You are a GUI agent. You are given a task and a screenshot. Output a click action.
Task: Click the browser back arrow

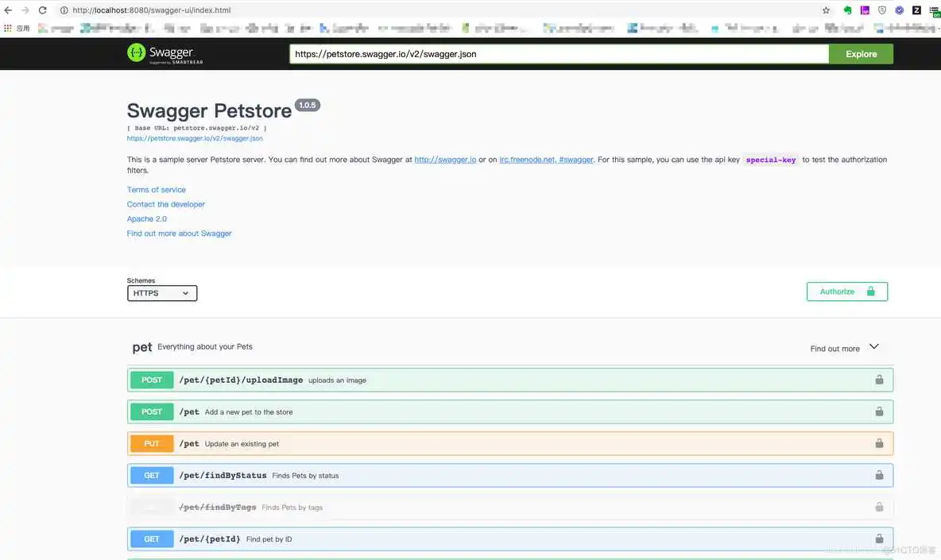tap(9, 10)
